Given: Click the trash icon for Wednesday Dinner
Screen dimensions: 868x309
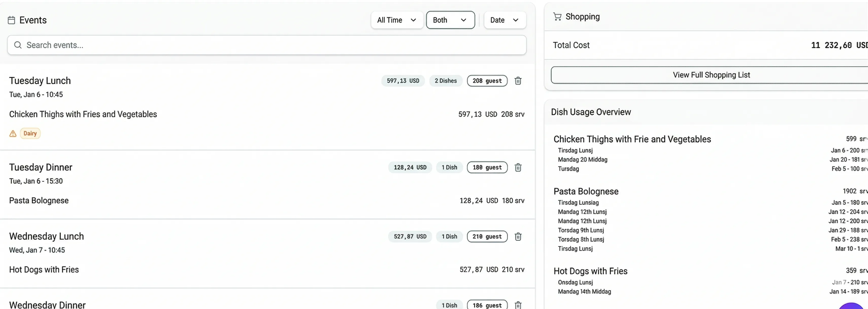Looking at the screenshot, I should click(x=518, y=305).
